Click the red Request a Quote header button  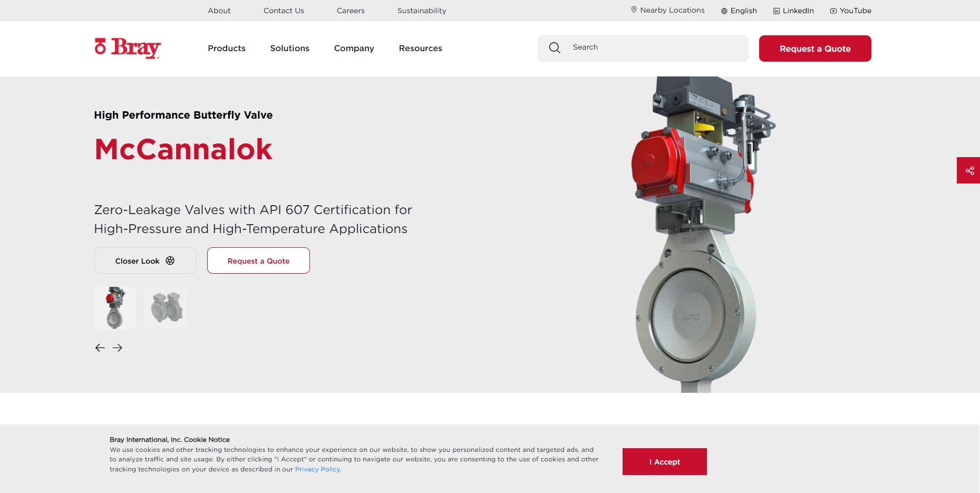pos(815,49)
